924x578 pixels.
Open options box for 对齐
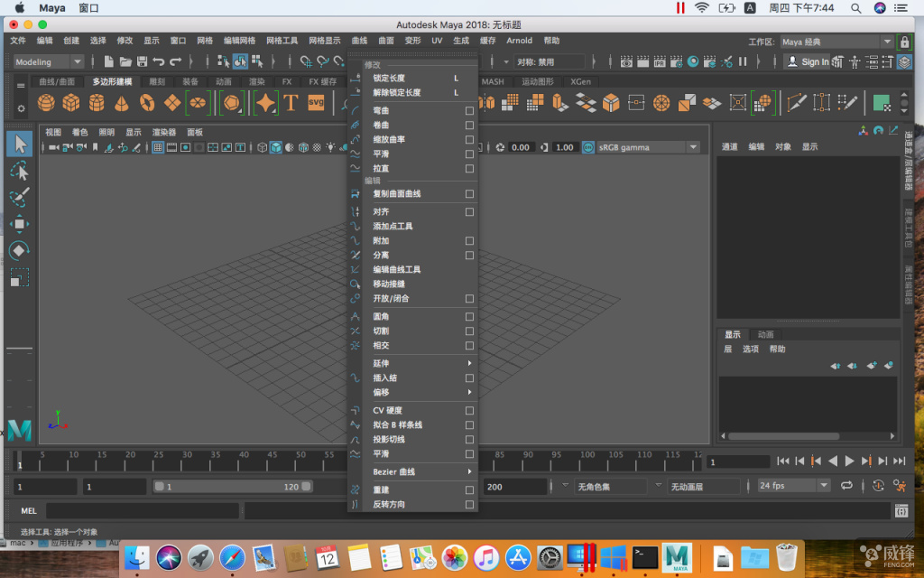[469, 211]
